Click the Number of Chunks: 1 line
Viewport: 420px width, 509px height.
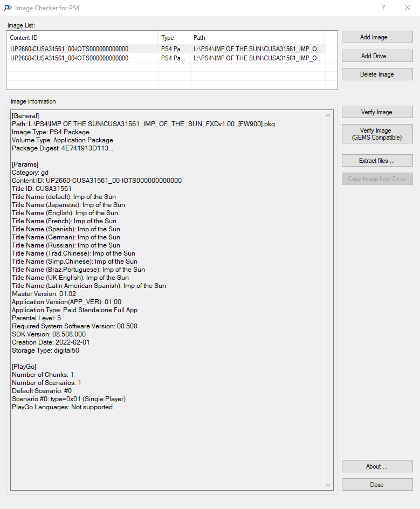(x=43, y=375)
